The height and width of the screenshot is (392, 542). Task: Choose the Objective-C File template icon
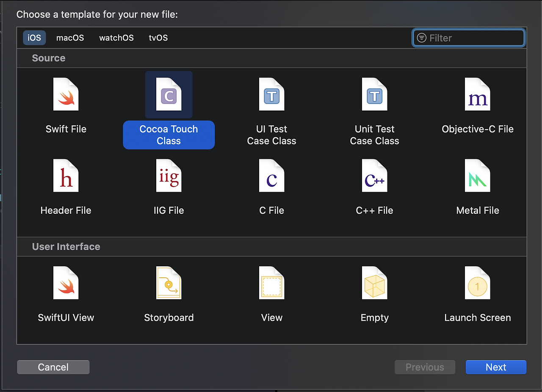478,94
